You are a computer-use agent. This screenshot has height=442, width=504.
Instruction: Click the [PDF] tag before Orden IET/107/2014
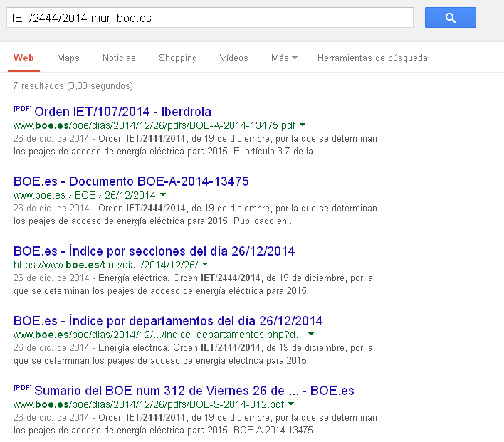click(x=23, y=109)
